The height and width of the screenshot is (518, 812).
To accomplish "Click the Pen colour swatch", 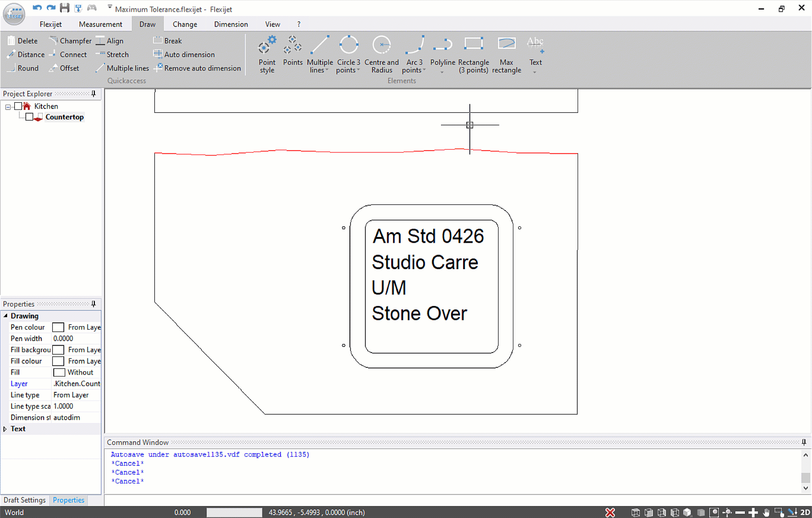I will pyautogui.click(x=58, y=327).
